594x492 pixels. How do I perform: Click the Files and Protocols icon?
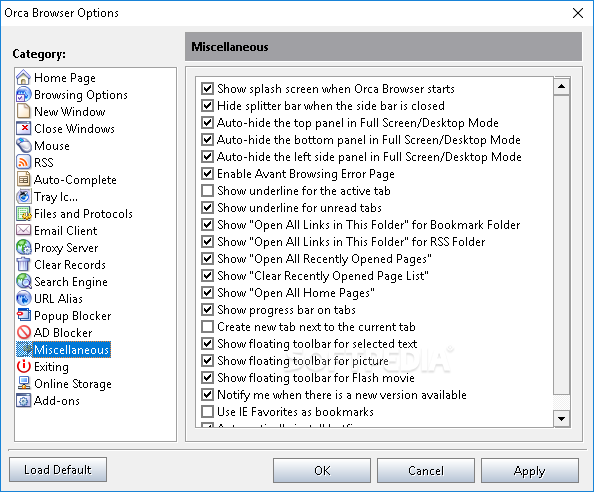pyautogui.click(x=23, y=214)
